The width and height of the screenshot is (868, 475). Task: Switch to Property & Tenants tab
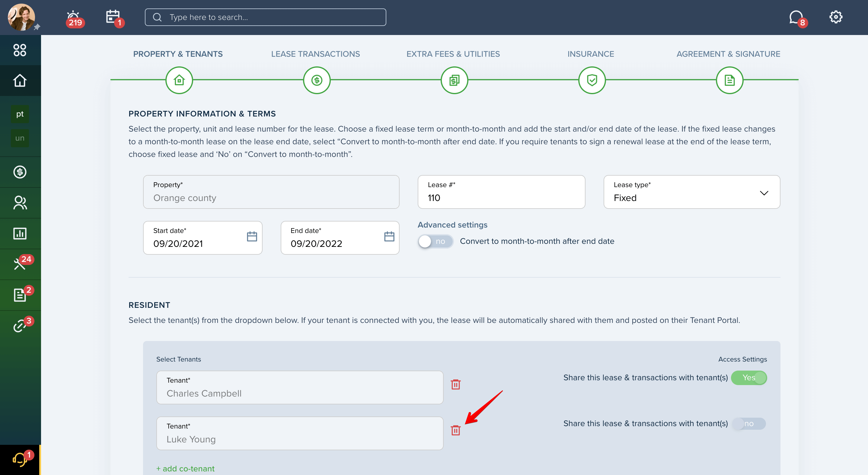tap(178, 54)
